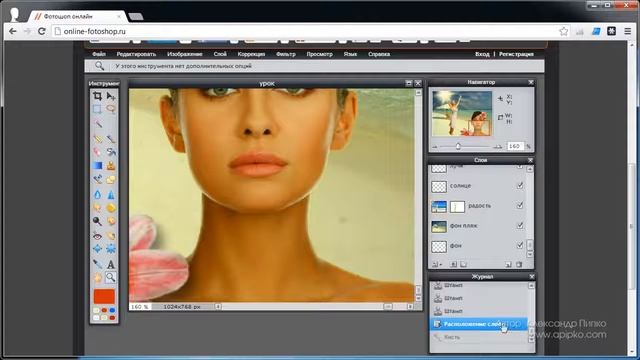The image size is (640, 360).
Task: Select the Crop tool
Action: (x=97, y=96)
